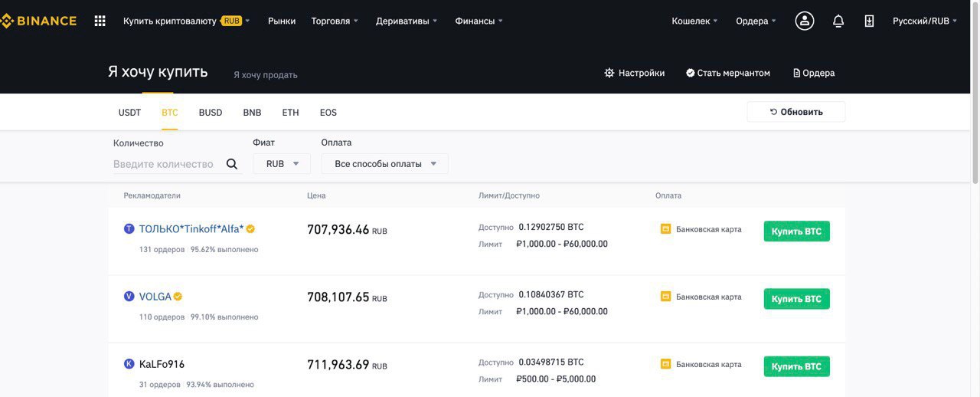Click the price 708,107.65 RUB
The width and height of the screenshot is (980, 397).
347,297
